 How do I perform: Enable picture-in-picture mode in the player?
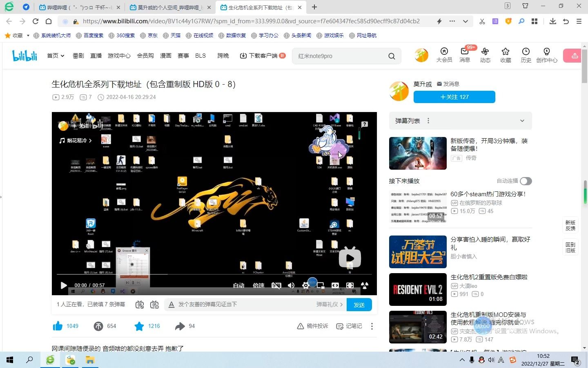point(321,285)
